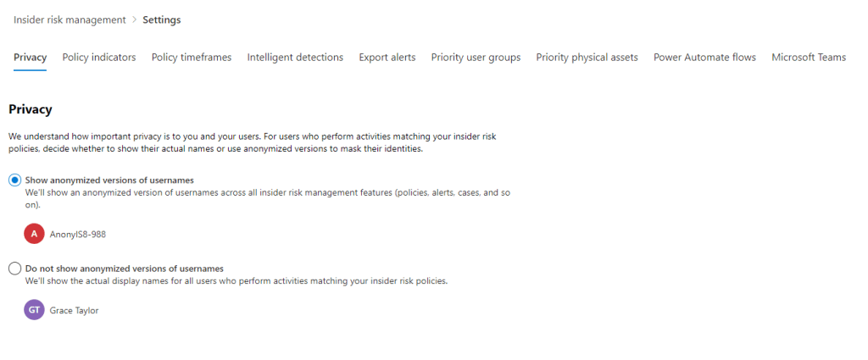Open the Microsoft Teams tab

click(809, 58)
